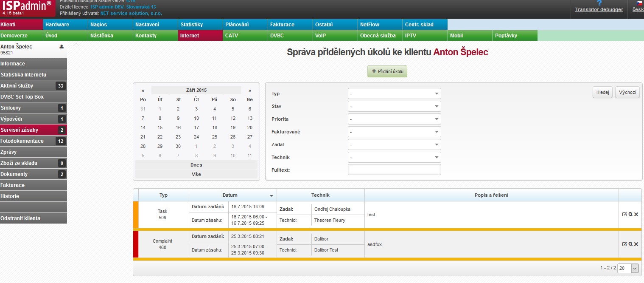
Task: Open the Translator debugger link
Action: pos(599,9)
